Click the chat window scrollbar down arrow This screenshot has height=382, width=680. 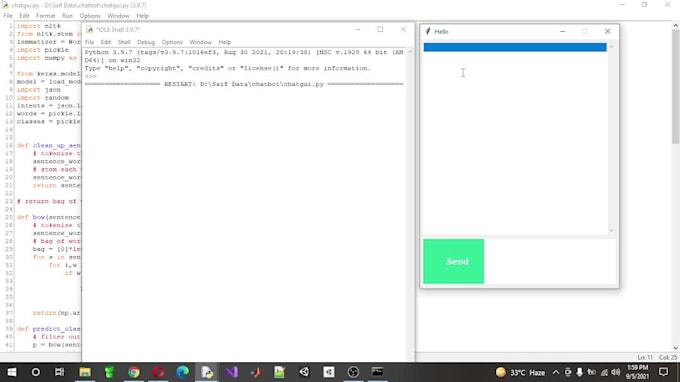click(x=611, y=231)
